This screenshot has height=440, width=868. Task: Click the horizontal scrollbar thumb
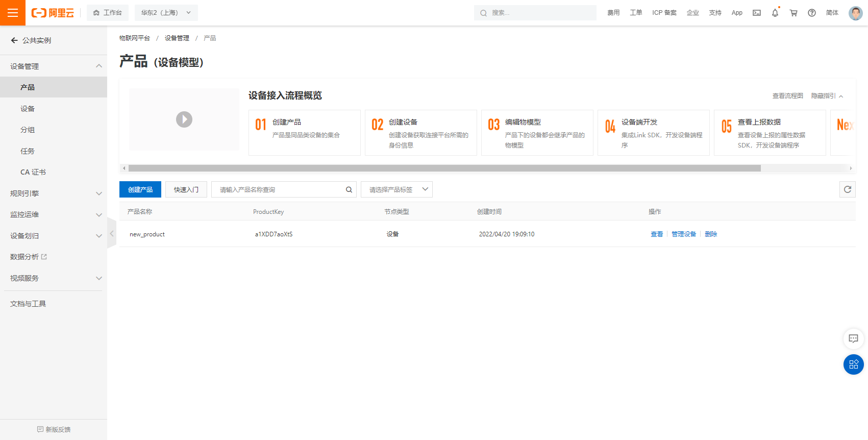(444, 168)
